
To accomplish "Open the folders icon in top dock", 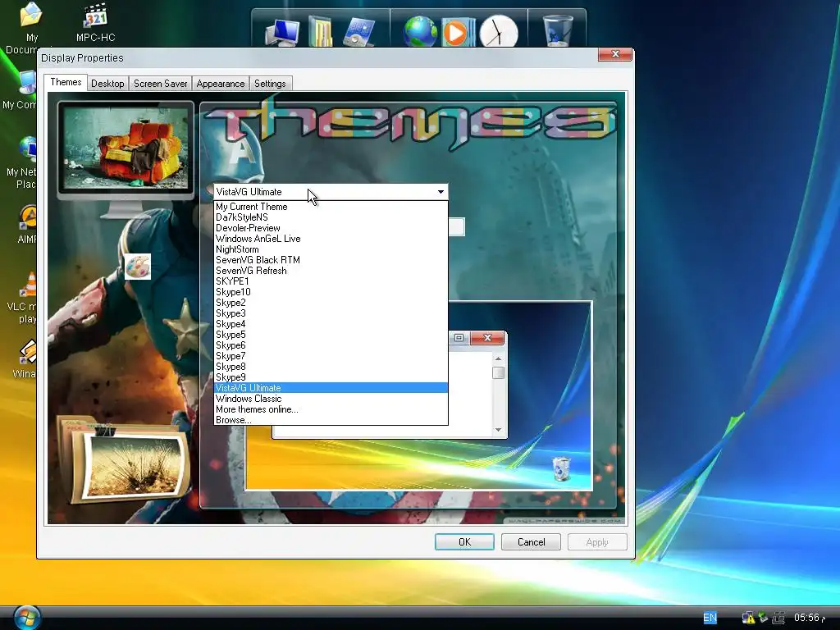I will click(321, 32).
